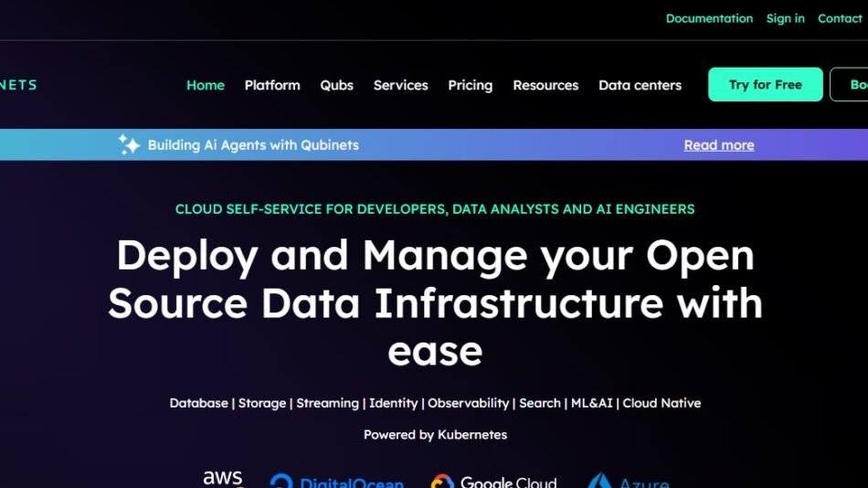Follow the Read more link in the banner

[718, 144]
